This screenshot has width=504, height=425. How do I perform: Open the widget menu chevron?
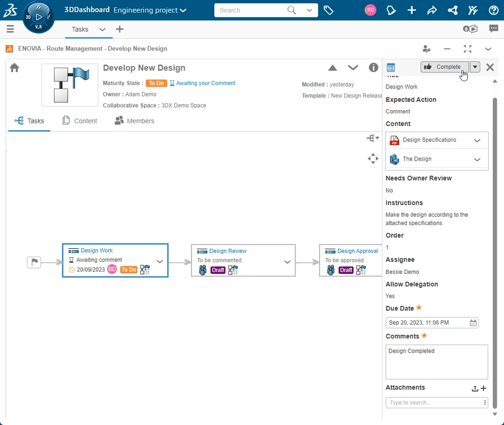point(488,49)
